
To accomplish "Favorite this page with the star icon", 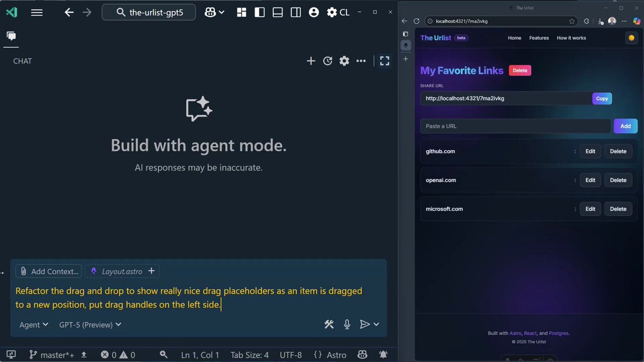I will (x=572, y=21).
